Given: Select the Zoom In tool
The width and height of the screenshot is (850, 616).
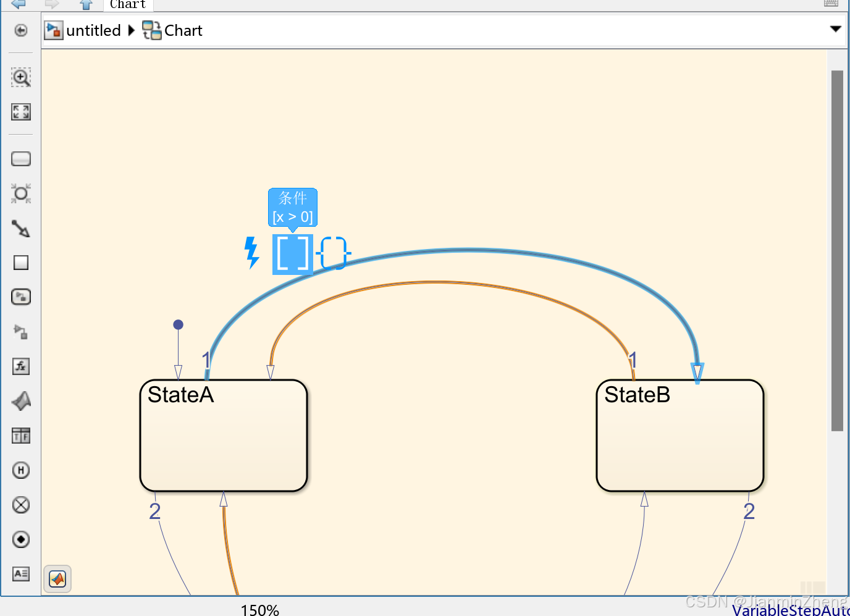Looking at the screenshot, I should [20, 77].
